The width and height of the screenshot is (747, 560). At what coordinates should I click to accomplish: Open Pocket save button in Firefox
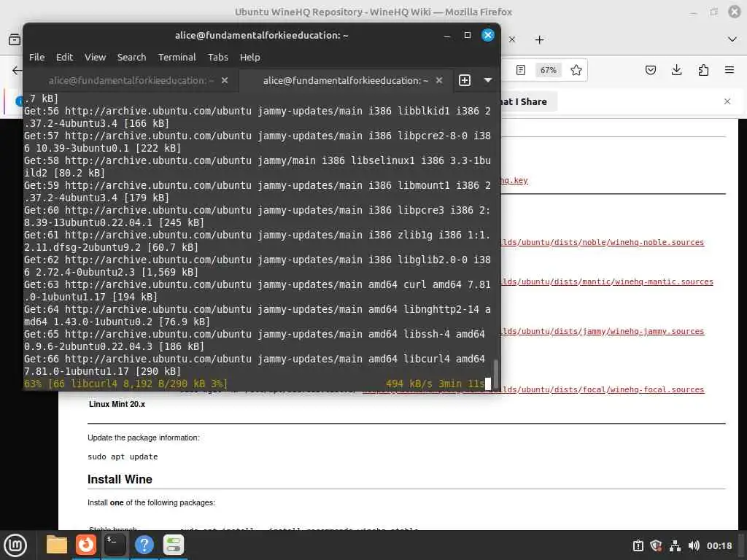pyautogui.click(x=650, y=70)
